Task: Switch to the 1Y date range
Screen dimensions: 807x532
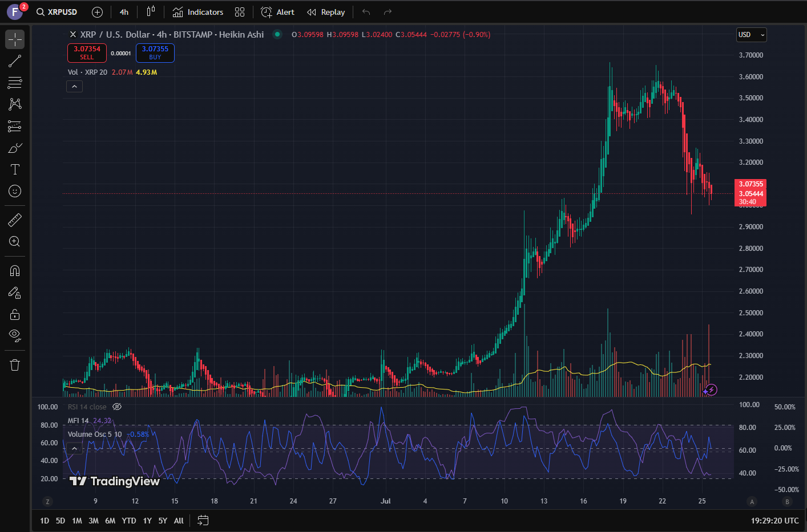Action: coord(147,521)
